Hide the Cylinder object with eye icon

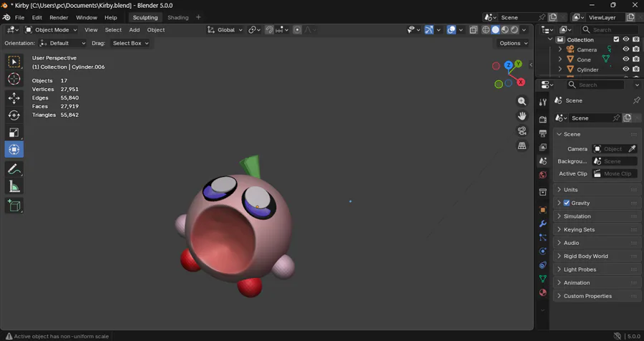click(626, 69)
